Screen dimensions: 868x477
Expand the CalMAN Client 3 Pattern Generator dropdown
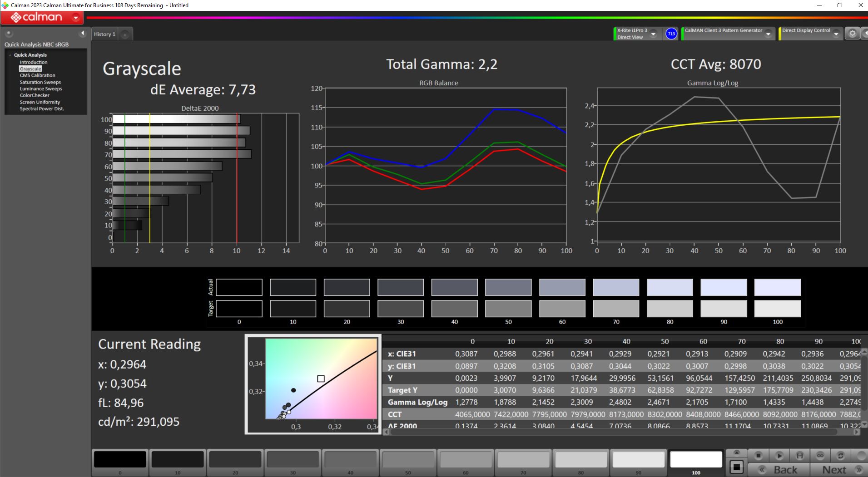pos(768,34)
